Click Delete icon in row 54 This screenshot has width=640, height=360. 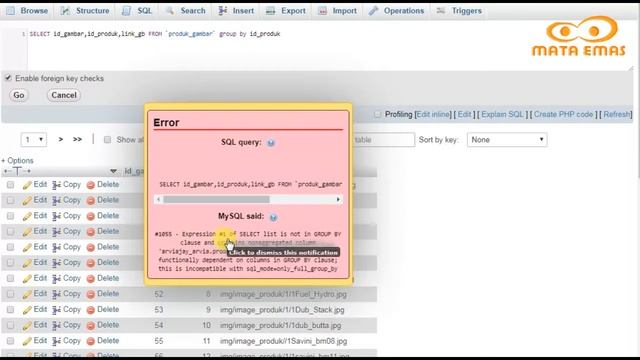tap(91, 326)
